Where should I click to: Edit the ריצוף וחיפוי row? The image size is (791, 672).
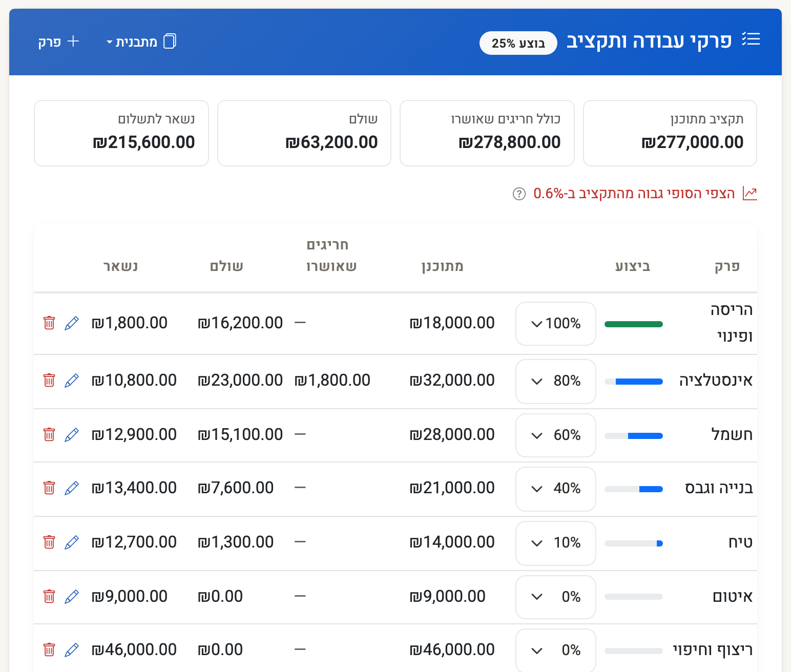click(x=72, y=649)
